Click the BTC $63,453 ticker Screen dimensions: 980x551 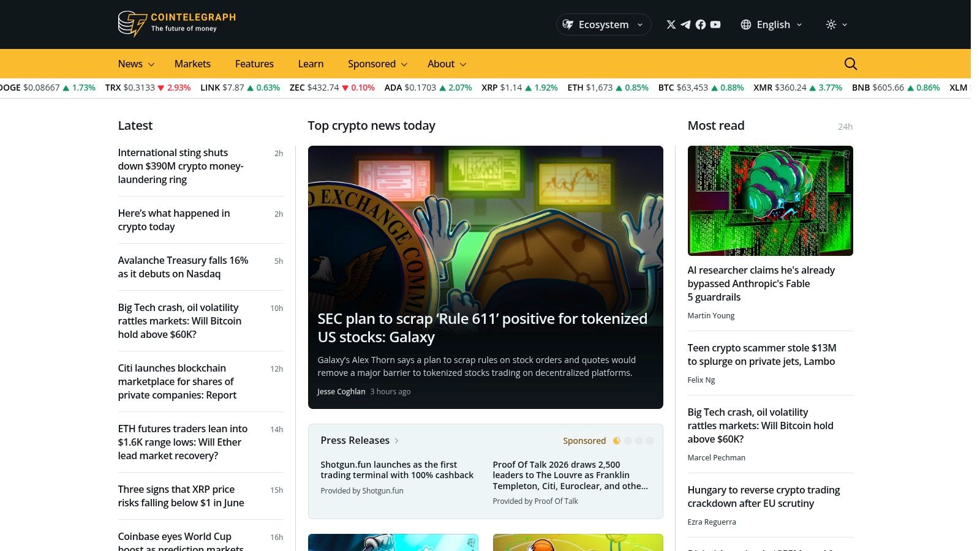click(x=701, y=88)
